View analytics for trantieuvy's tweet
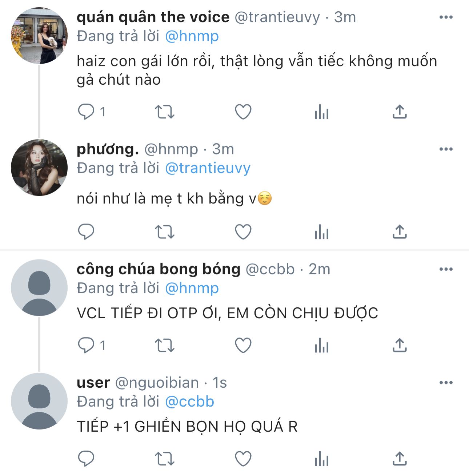Screen dimensions: 469x476 point(321,112)
